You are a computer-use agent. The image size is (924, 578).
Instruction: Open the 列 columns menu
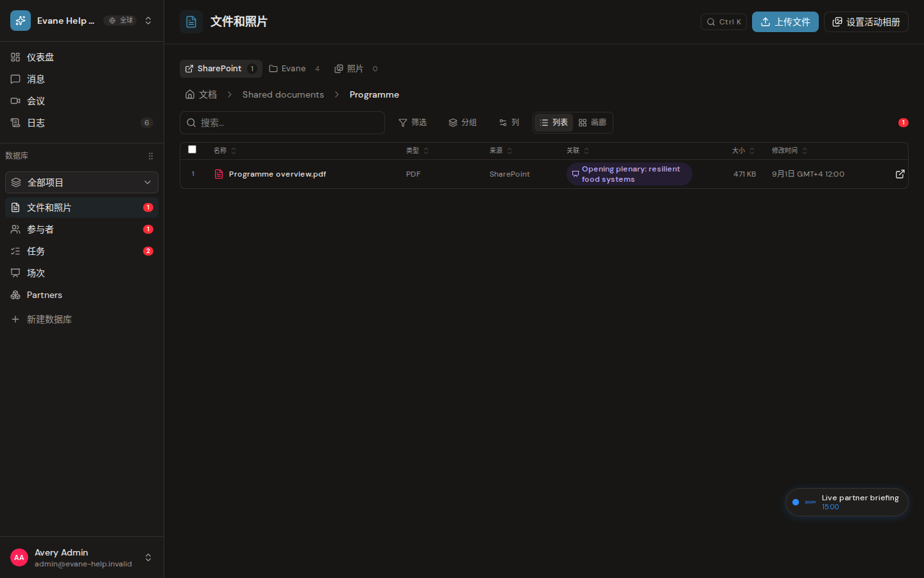pyautogui.click(x=509, y=123)
